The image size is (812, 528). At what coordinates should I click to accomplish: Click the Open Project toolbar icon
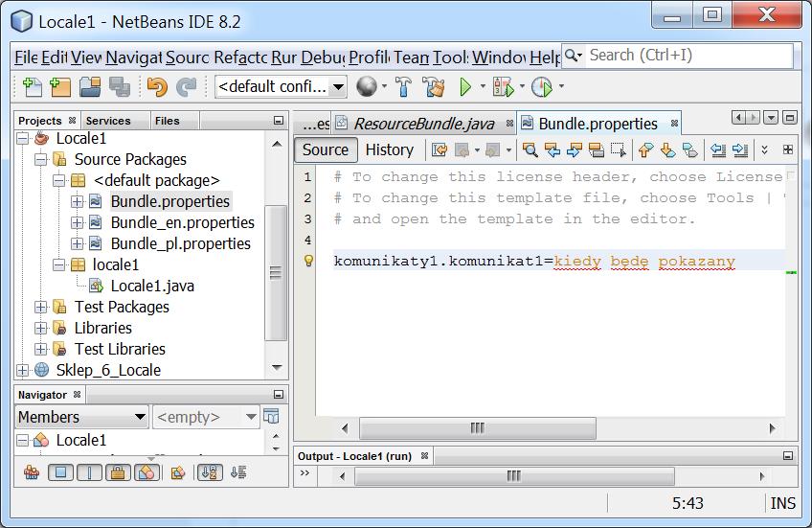click(90, 87)
